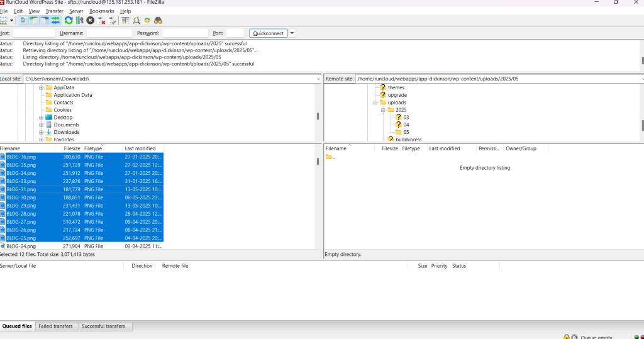This screenshot has height=339, width=644.
Task: Toggle processing of the transfer queue
Action: click(x=79, y=21)
